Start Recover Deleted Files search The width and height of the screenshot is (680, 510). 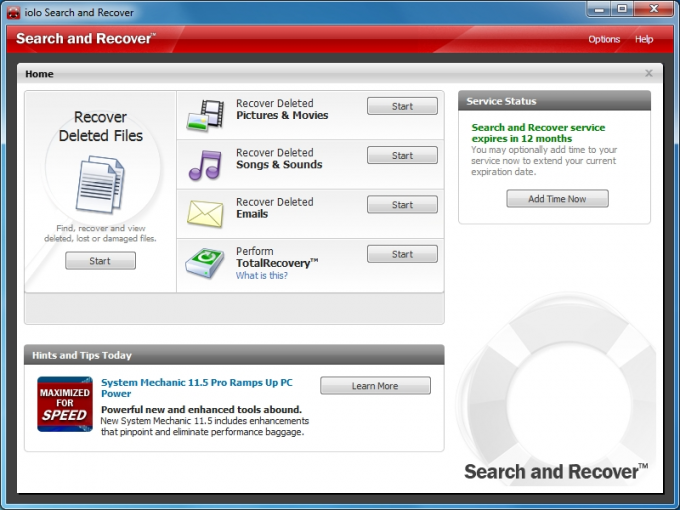tap(100, 261)
